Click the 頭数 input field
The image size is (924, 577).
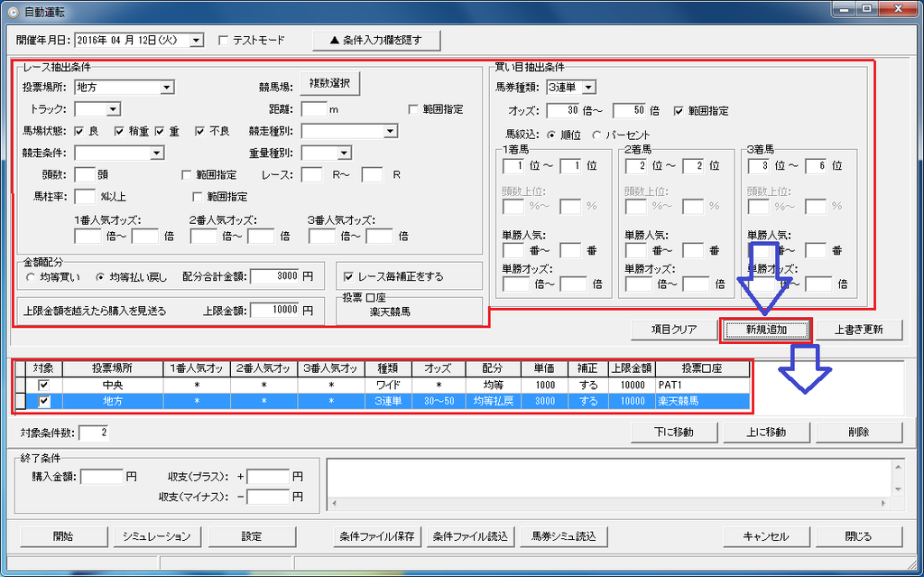point(85,174)
